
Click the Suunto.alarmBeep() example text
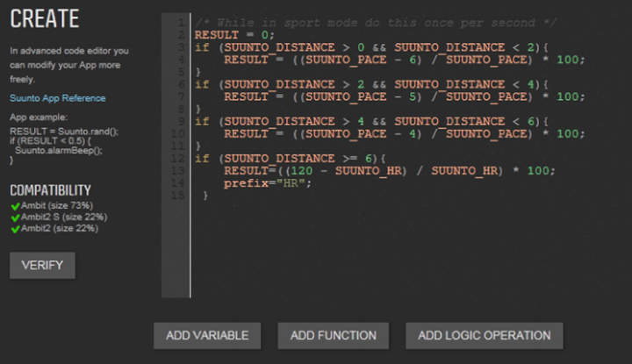(x=59, y=151)
